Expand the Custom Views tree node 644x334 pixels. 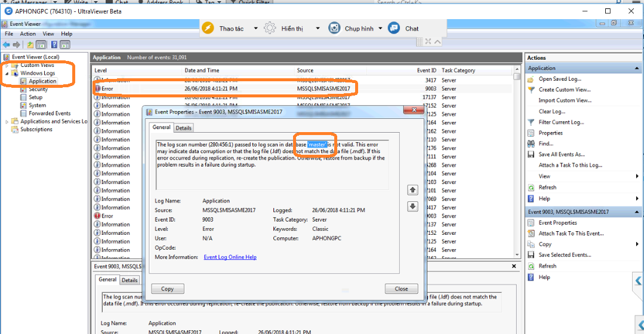(7, 65)
